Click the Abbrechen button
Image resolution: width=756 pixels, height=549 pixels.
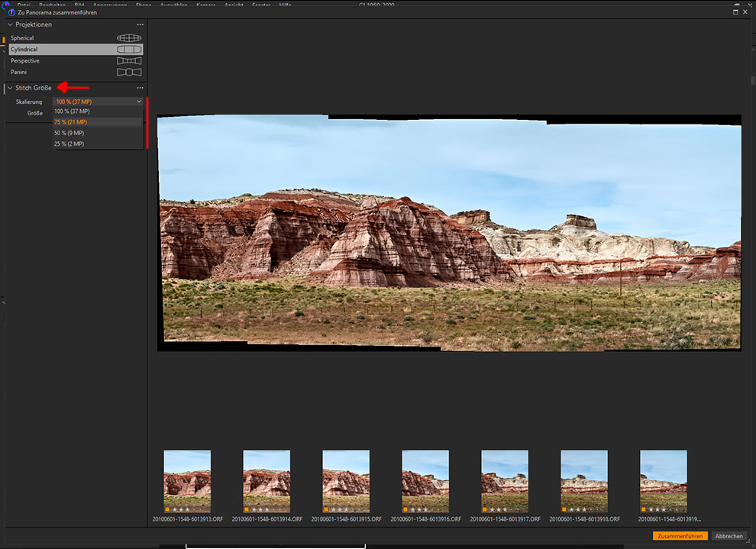tap(729, 536)
